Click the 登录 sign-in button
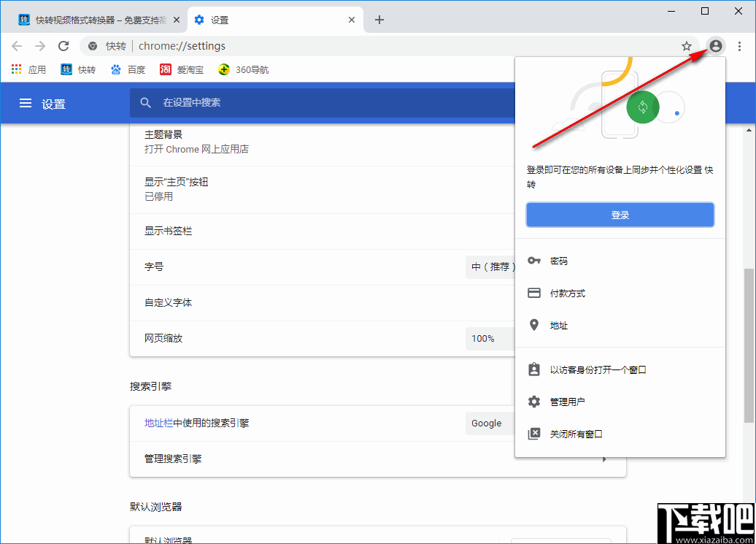This screenshot has width=756, height=544. coord(620,214)
